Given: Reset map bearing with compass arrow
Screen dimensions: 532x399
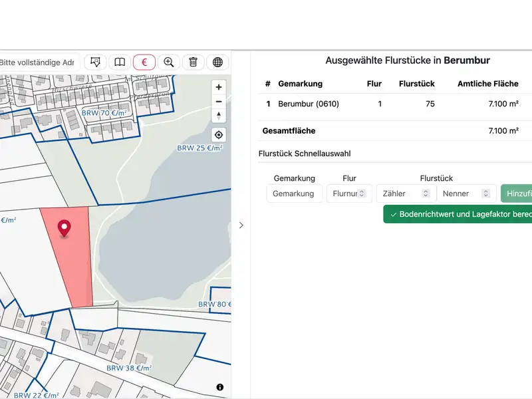Looking at the screenshot, I should click(x=219, y=116).
